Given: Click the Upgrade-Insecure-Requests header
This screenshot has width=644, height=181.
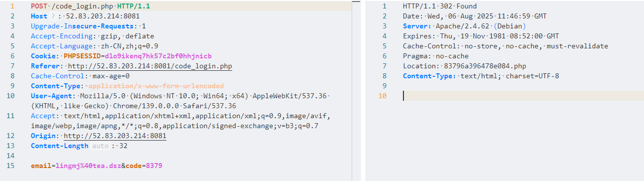Looking at the screenshot, I should point(88,26).
